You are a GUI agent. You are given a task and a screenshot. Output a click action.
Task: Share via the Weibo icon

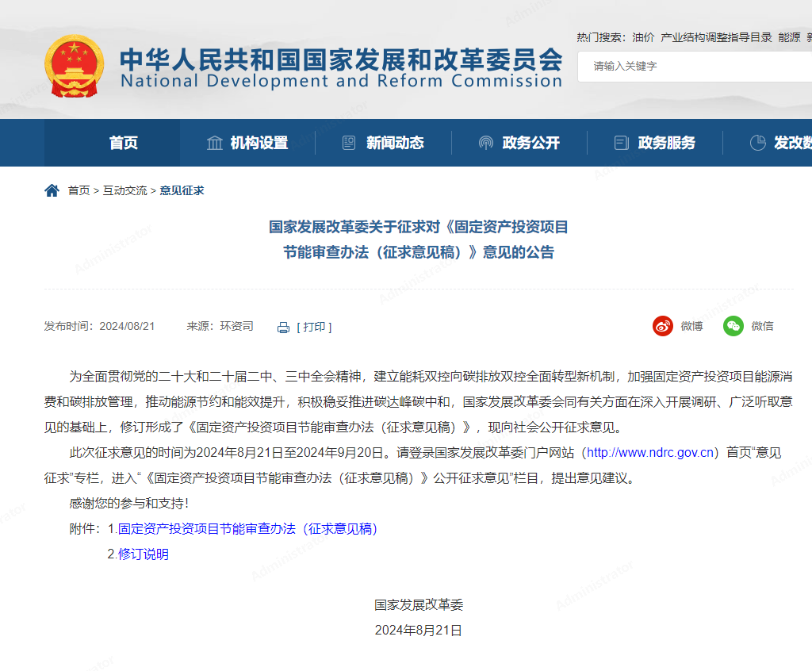coord(663,326)
